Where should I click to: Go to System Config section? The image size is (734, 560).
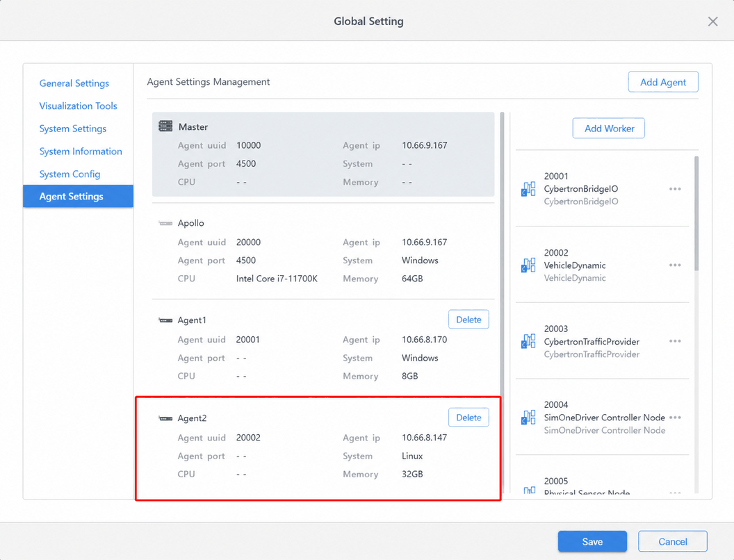coord(70,174)
